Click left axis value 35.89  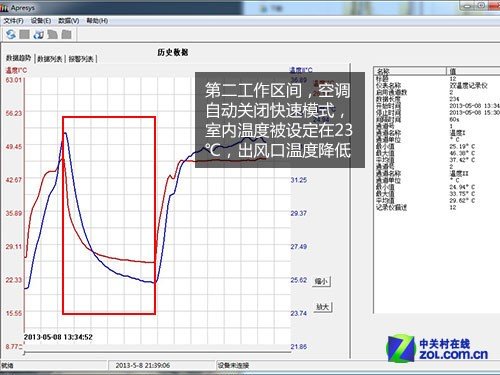coord(13,213)
